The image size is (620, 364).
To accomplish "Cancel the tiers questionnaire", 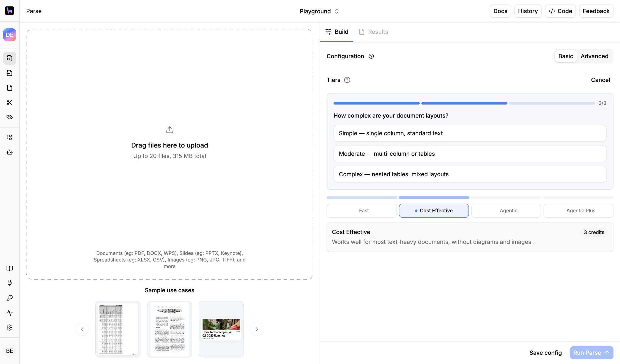I will pos(600,80).
